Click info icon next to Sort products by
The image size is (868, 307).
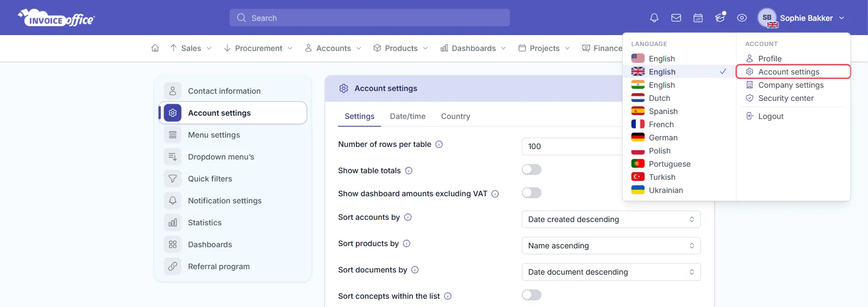(407, 243)
